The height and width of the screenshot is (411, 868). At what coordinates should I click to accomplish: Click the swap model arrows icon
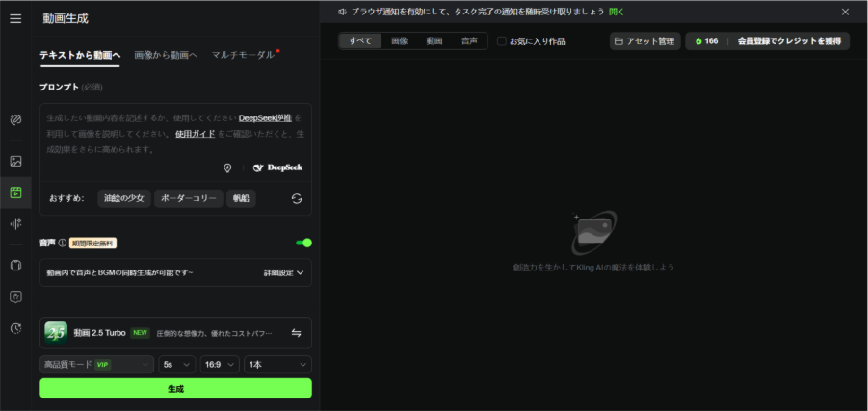point(296,332)
